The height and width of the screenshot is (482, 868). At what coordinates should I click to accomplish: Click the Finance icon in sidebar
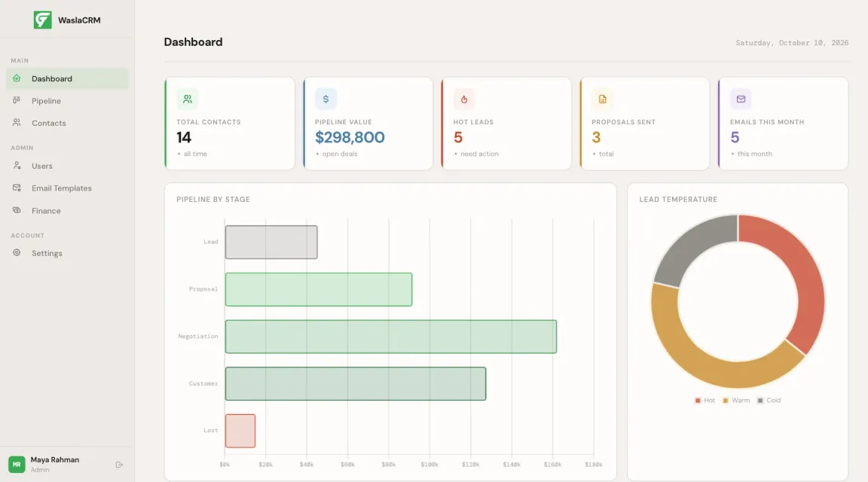click(x=17, y=210)
